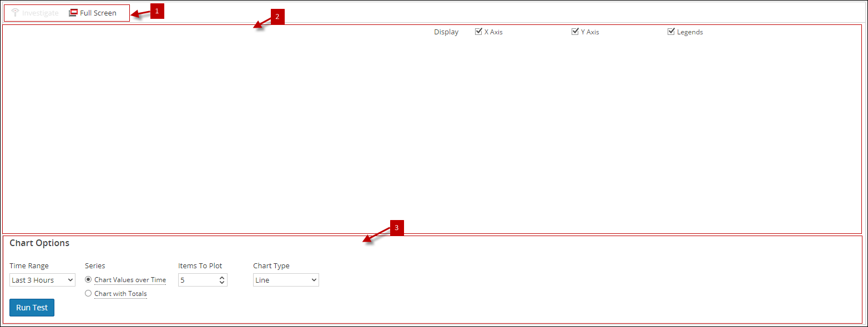Increase Items To Plot with up arrow
The height and width of the screenshot is (327, 868).
[x=222, y=278]
